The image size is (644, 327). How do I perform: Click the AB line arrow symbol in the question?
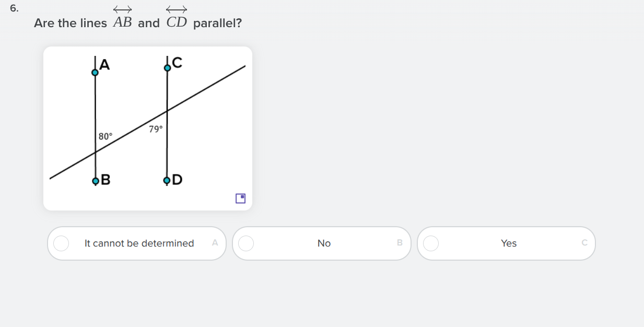(123, 10)
